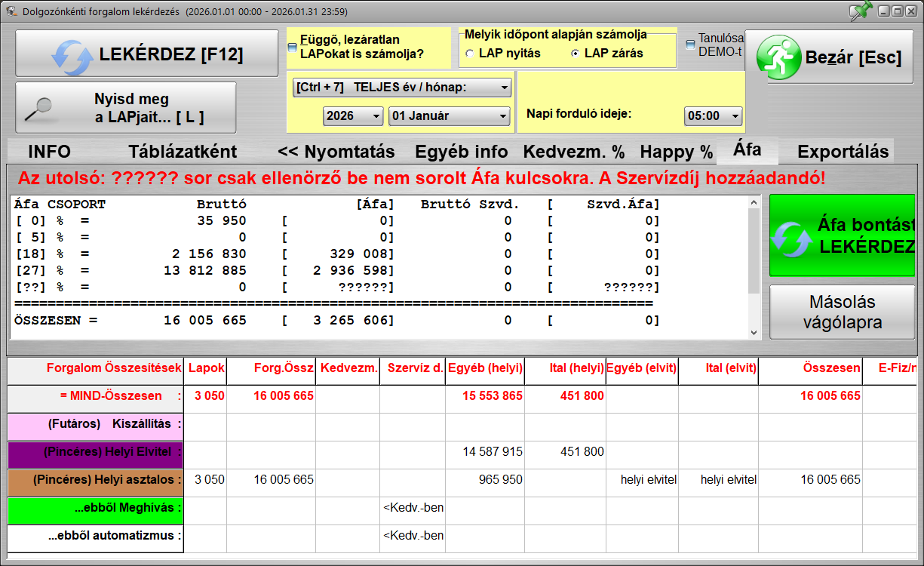Toggle the Tanulósa DEMO-t checkbox
This screenshot has width=924, height=566.
point(690,45)
